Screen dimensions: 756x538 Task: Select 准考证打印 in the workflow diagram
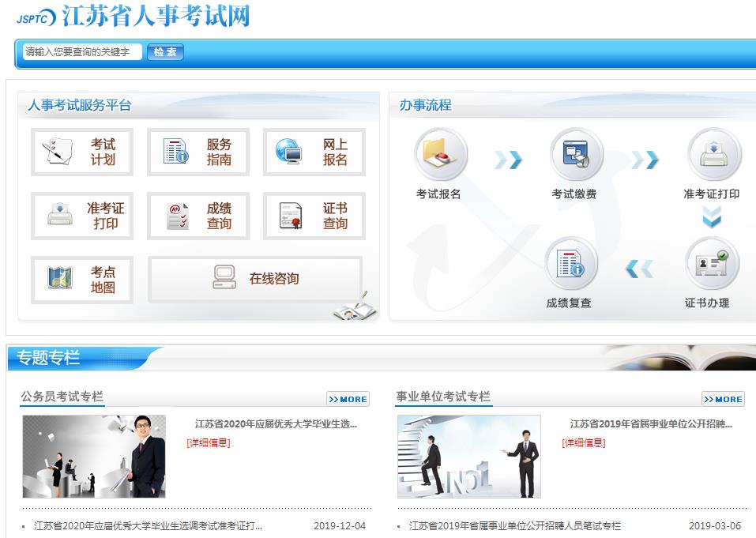pos(712,158)
